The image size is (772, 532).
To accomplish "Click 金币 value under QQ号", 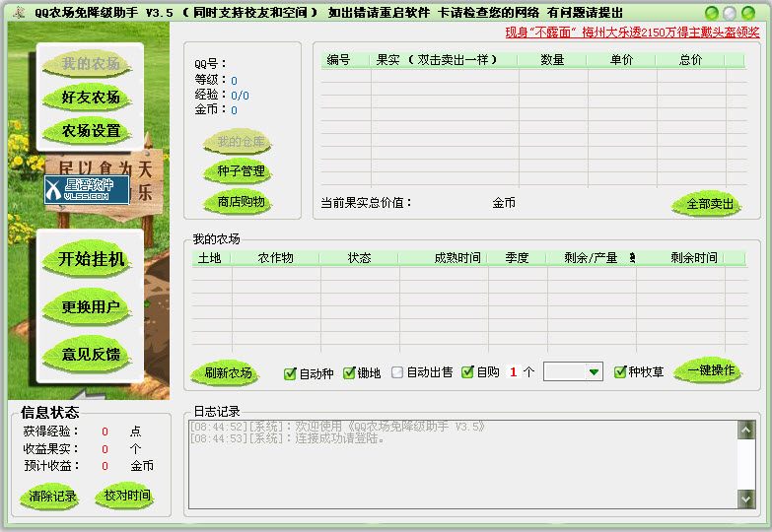I will pyautogui.click(x=234, y=110).
